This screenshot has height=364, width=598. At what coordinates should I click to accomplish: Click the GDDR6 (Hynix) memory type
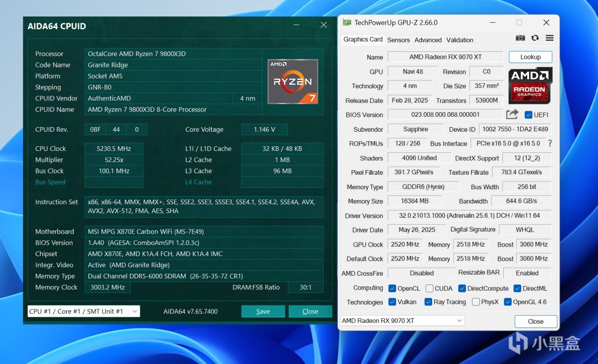coord(423,187)
